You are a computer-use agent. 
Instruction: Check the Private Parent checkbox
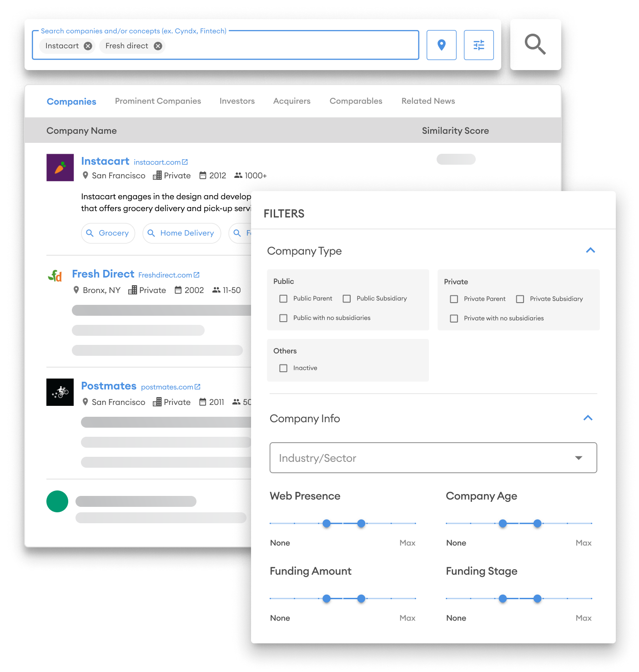pyautogui.click(x=454, y=299)
